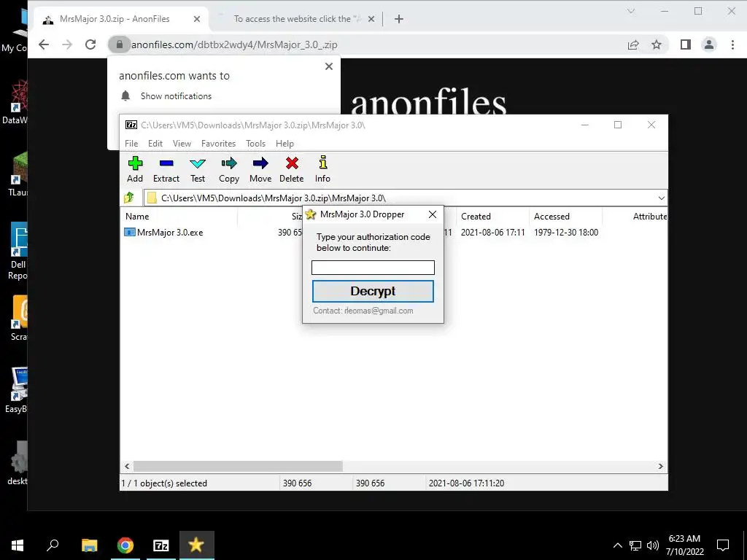Open the network tray icon

coord(635,545)
